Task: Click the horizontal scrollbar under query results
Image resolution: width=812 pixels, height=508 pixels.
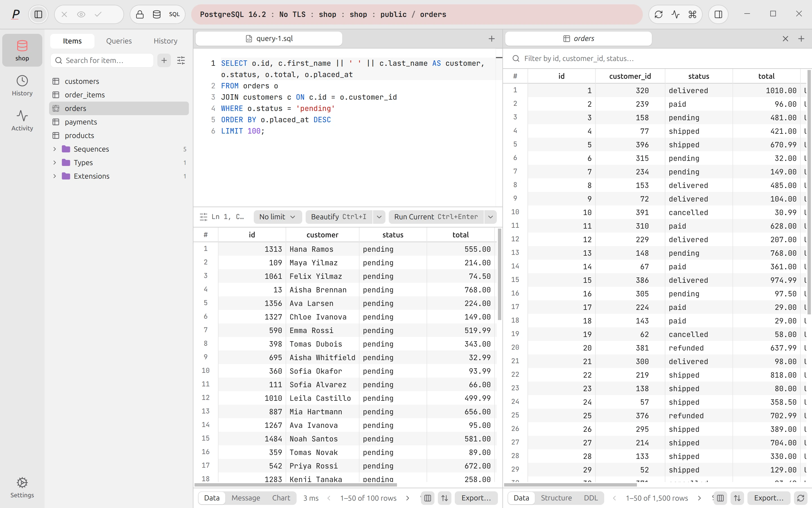Action: tap(295, 485)
